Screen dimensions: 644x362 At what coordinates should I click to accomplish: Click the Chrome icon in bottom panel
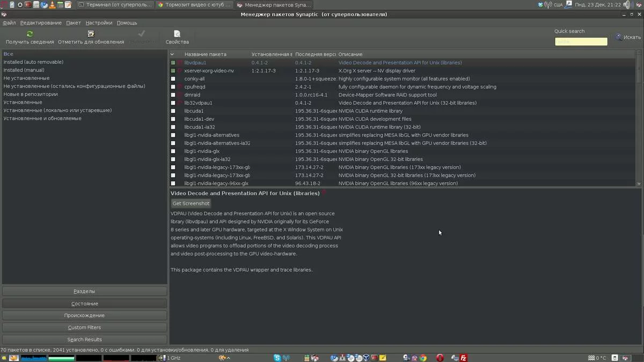tap(423, 358)
